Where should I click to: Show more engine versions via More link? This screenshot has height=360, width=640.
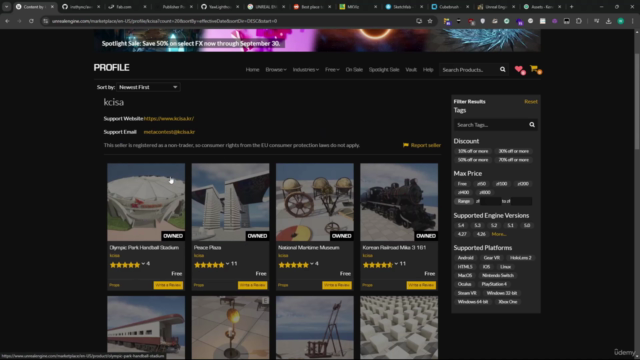click(x=499, y=234)
